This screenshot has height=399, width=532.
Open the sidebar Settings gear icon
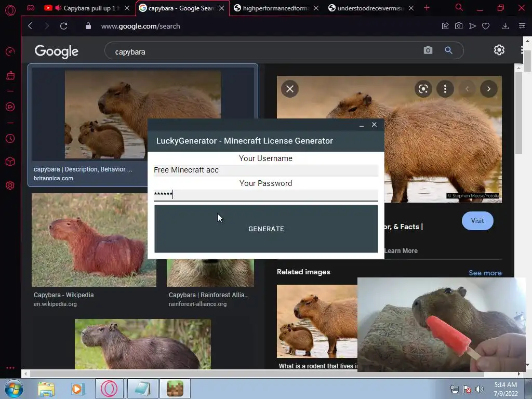(10, 185)
